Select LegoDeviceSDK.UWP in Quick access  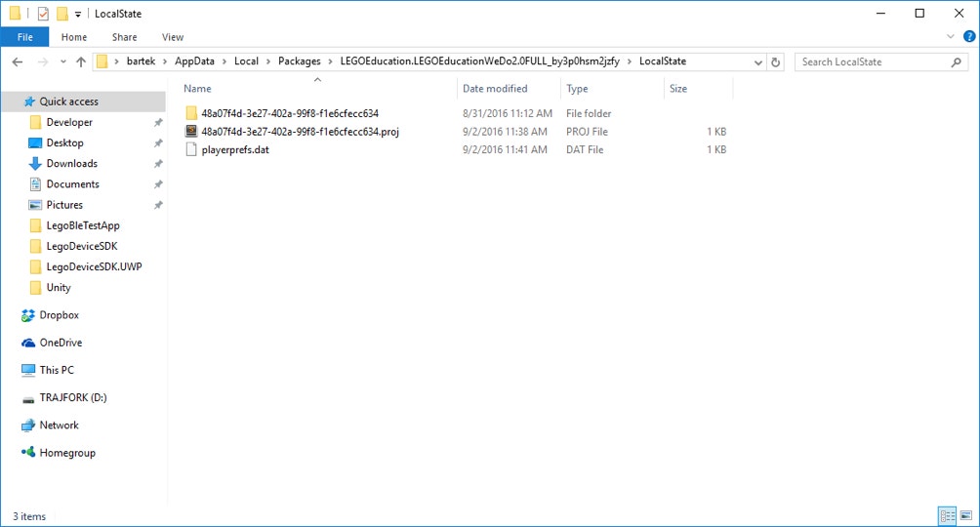pyautogui.click(x=94, y=266)
